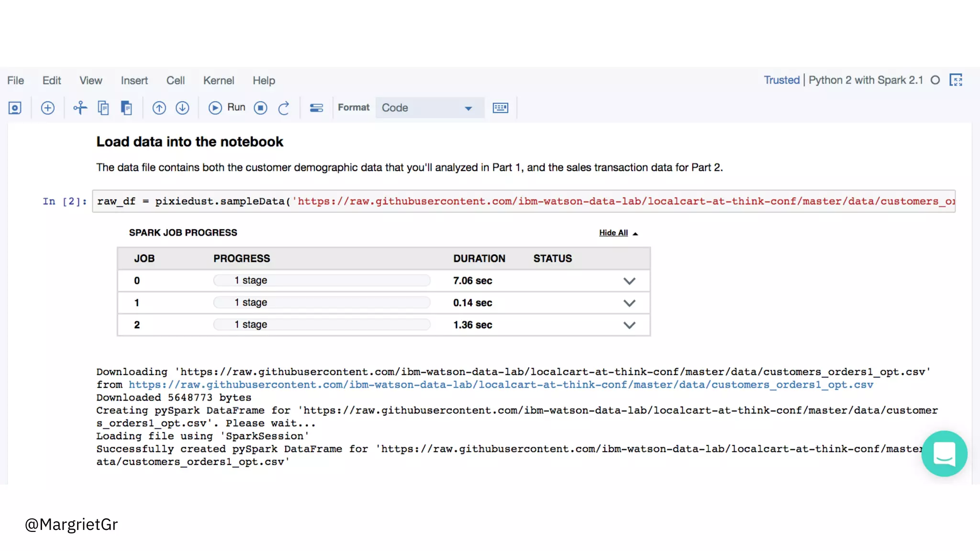Image resolution: width=980 pixels, height=551 pixels.
Task: Open the customers_orders1_opt.csv download link
Action: [501, 385]
